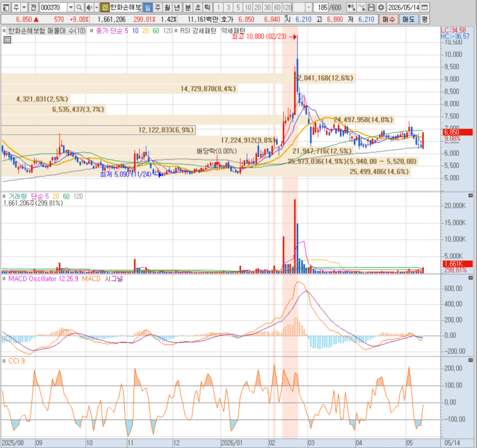
Task: Select tick (틱) chart period
Action: pyautogui.click(x=207, y=7)
